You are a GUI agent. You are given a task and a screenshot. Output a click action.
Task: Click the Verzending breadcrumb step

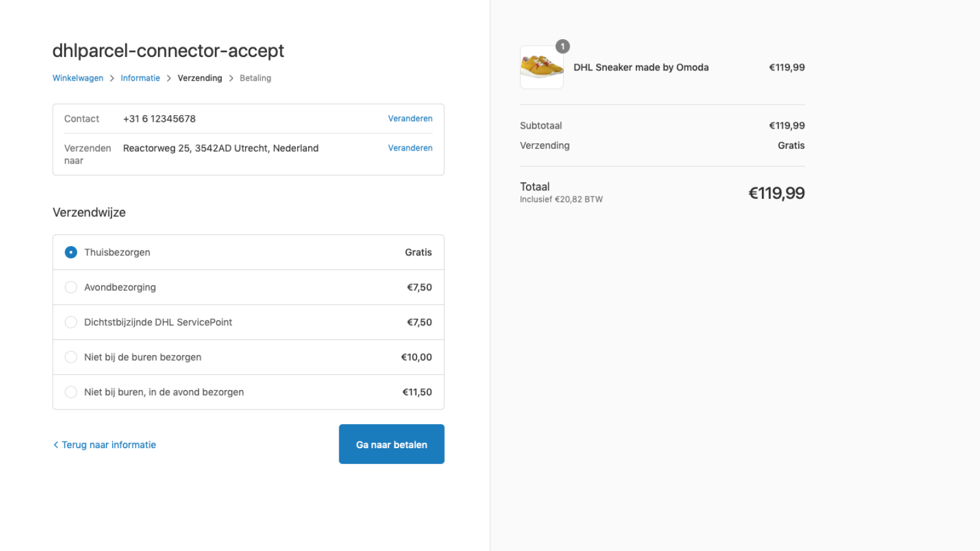click(x=200, y=78)
